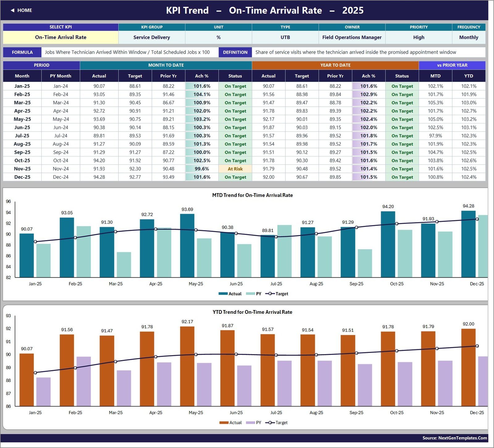Viewport: 494px width, 448px height.
Task: Click the Feb-25 MTD Ach % value 104.1%
Action: pyautogui.click(x=202, y=94)
